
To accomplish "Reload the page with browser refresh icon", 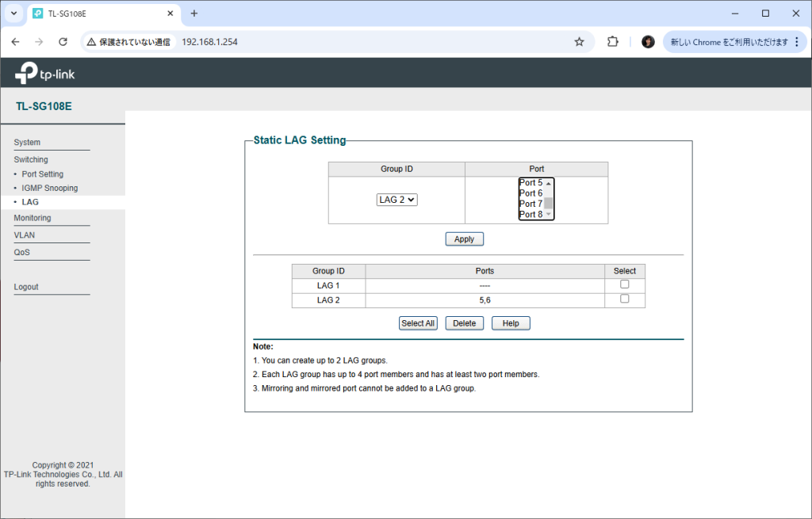I will tap(63, 42).
